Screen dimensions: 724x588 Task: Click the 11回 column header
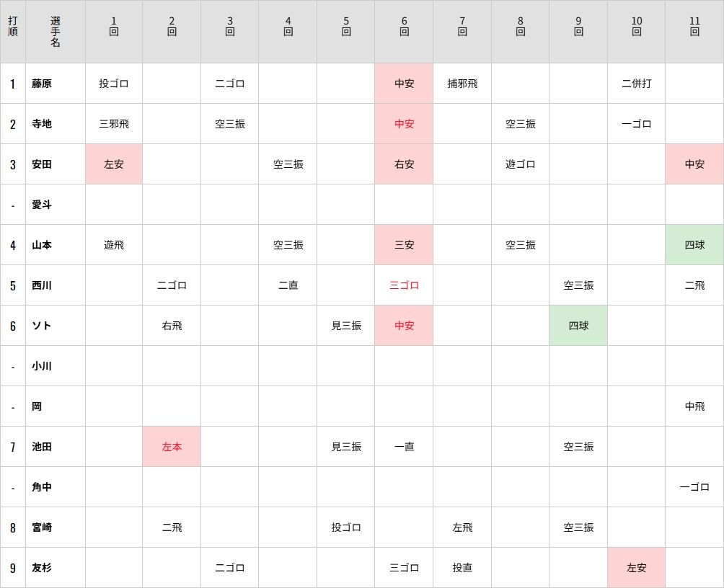[x=694, y=32]
